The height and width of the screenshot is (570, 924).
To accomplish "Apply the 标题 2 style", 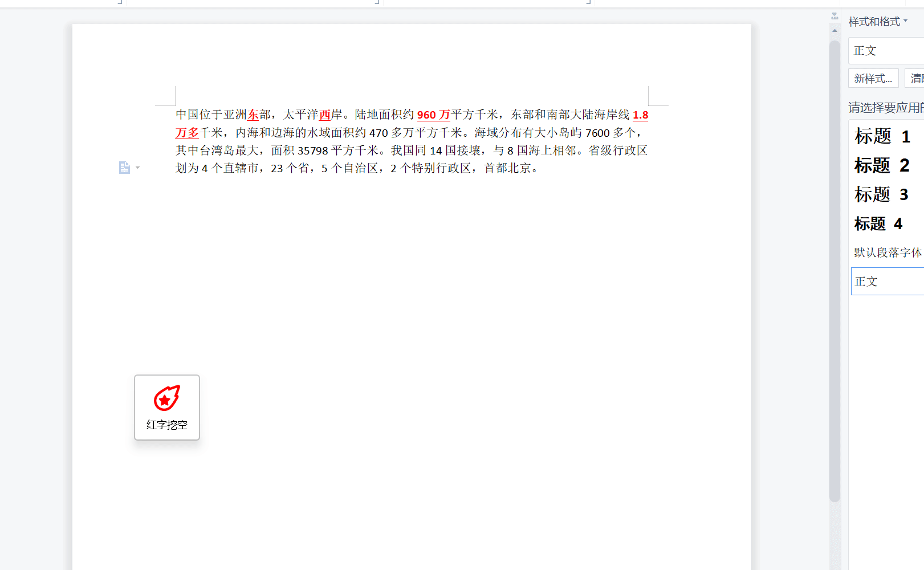I will [882, 165].
